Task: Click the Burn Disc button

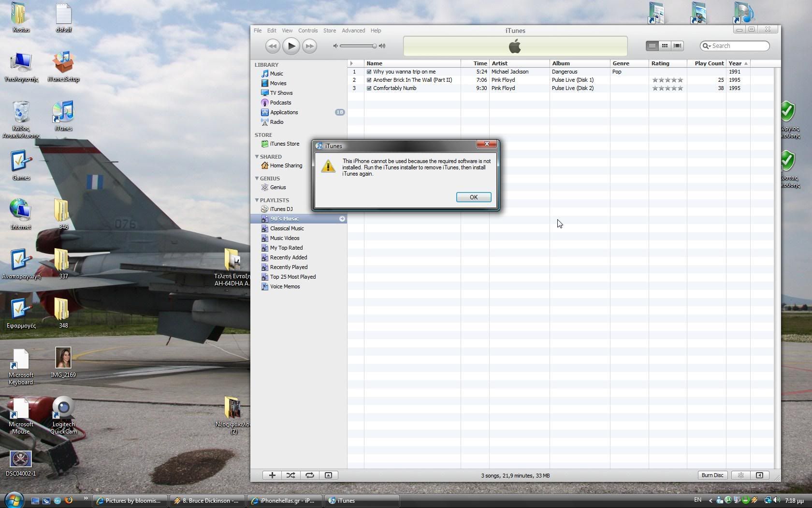Action: 712,476
